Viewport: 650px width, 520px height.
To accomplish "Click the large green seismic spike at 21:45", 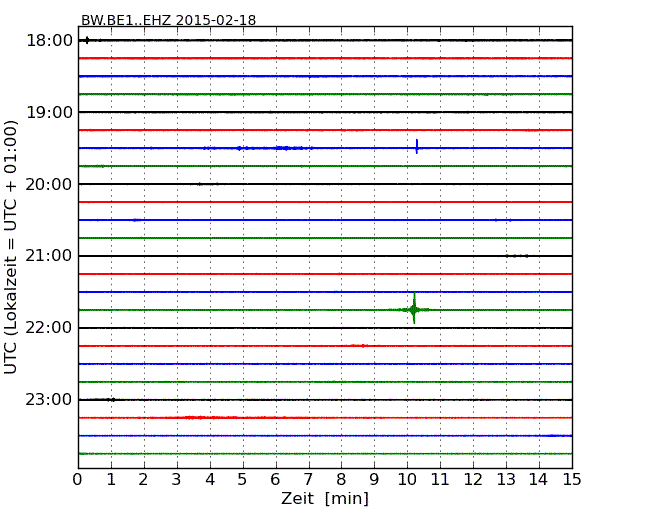I will pyautogui.click(x=414, y=309).
